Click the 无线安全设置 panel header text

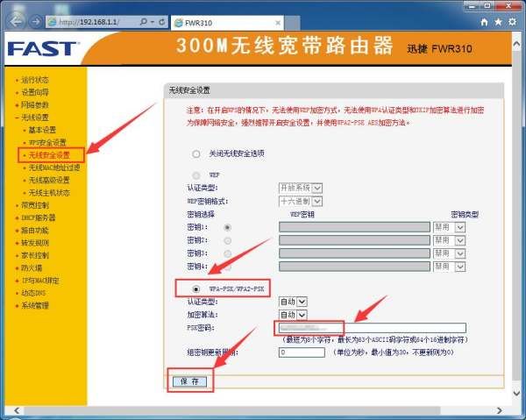click(x=189, y=90)
